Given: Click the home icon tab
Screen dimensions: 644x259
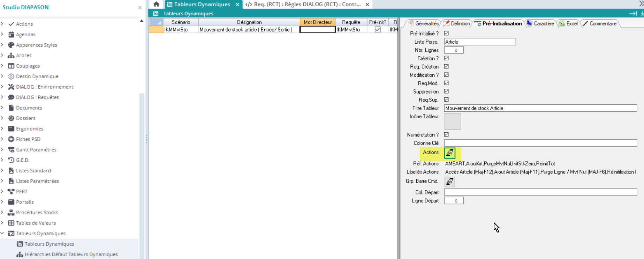Looking at the screenshot, I should (156, 4).
